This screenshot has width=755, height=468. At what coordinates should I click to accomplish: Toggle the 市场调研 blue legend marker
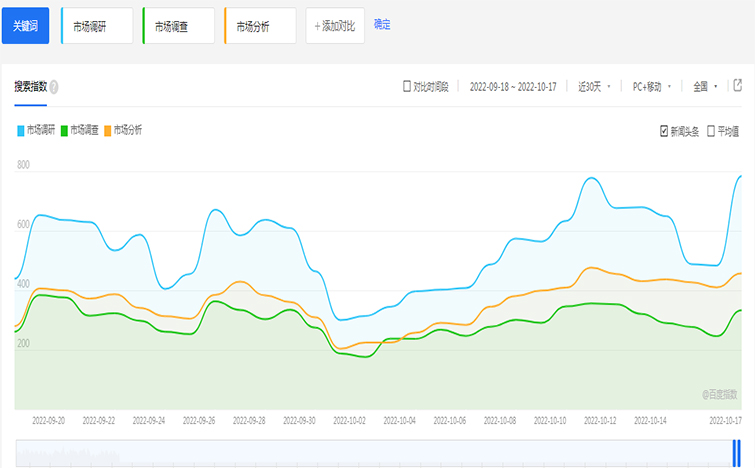[x=21, y=130]
